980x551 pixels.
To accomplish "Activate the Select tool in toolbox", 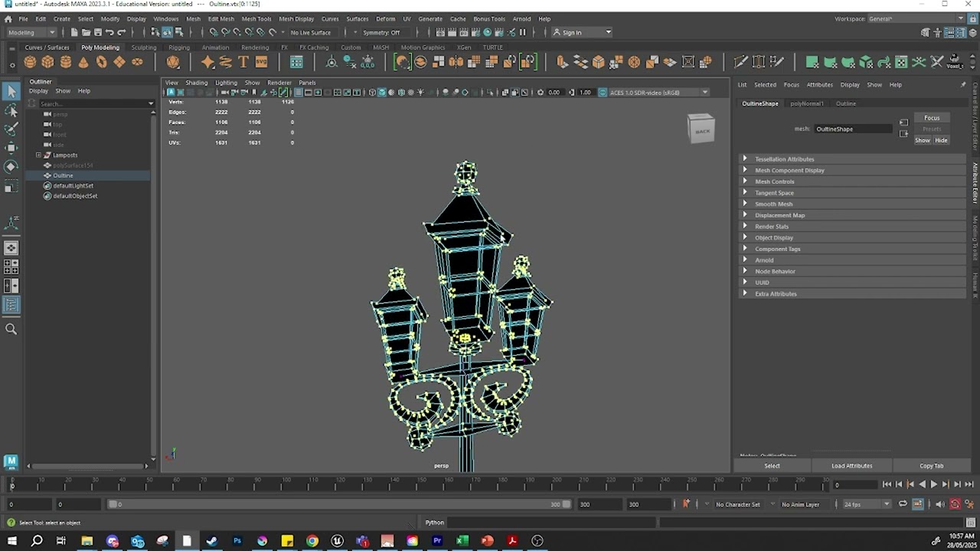I will [11, 92].
